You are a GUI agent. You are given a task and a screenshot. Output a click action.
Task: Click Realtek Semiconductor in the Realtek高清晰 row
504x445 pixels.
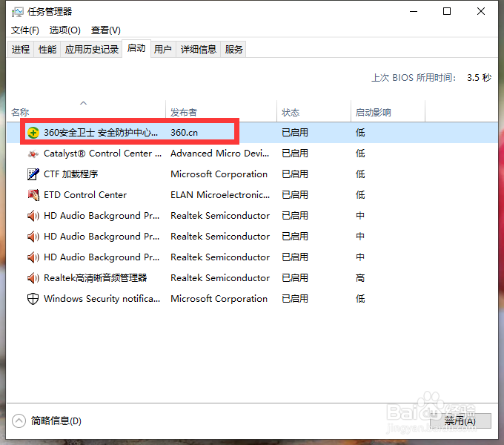(220, 278)
